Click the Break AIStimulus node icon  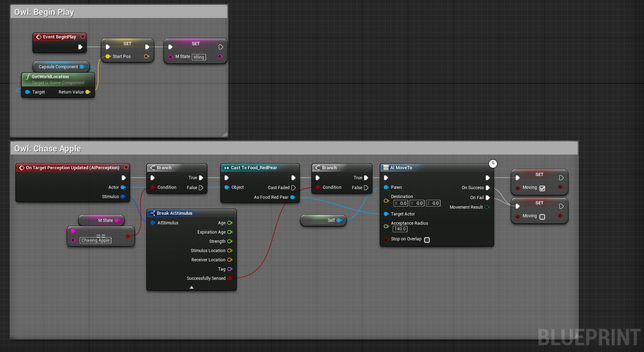click(153, 213)
